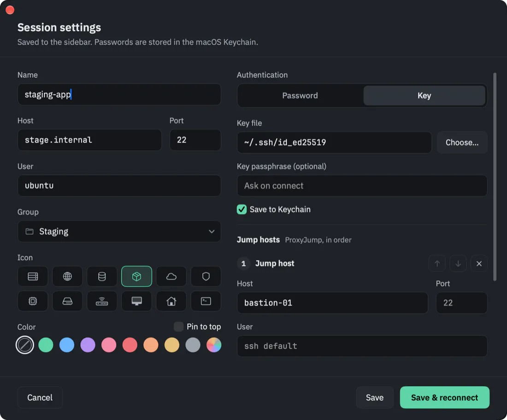Choose the gray color swatch

[193, 345]
